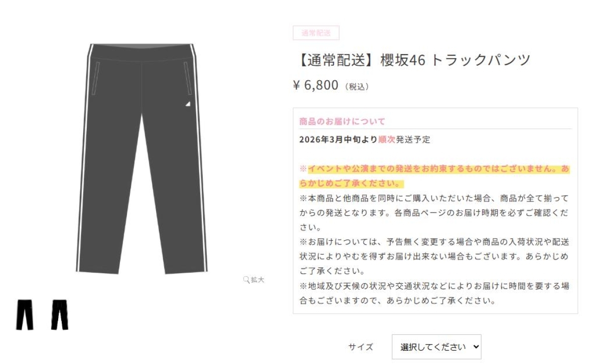This screenshot has width=602, height=364.
Task: Click the yellow highlighted イベントや公演 warning text
Action: [434, 175]
